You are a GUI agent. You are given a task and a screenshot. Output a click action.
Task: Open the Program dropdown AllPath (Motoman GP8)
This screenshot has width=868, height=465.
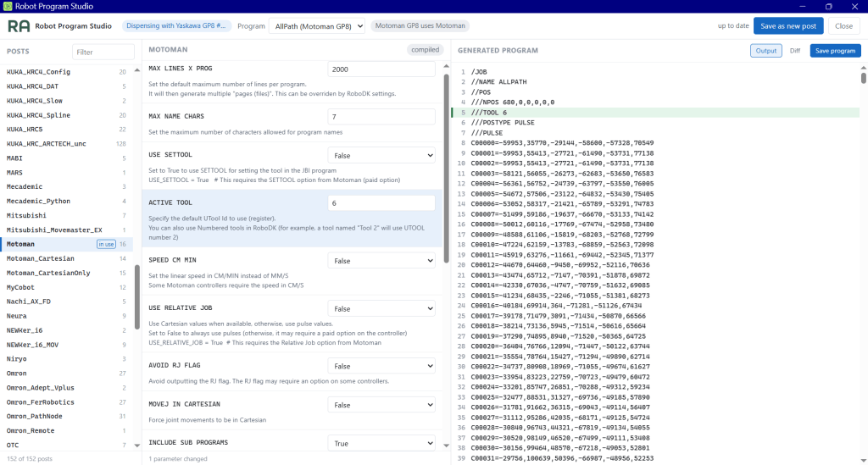(317, 26)
